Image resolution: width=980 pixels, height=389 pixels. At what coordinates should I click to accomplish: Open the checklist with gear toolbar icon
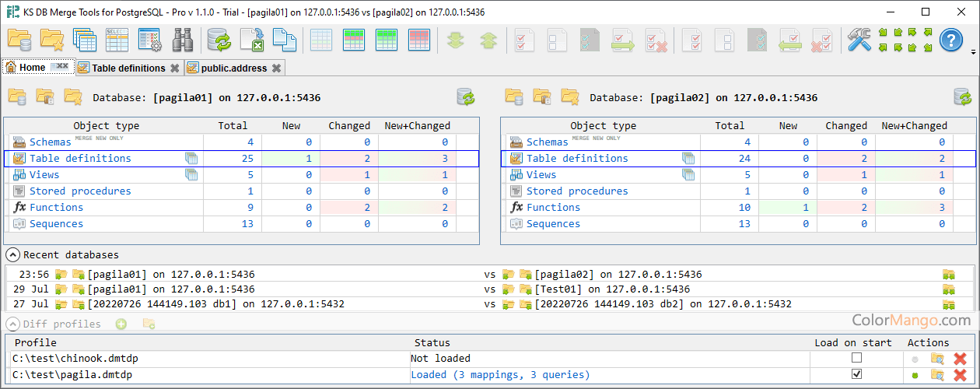pos(150,40)
